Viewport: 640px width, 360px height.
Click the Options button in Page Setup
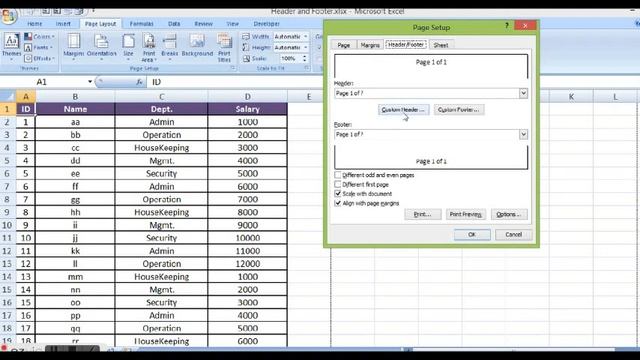point(509,214)
